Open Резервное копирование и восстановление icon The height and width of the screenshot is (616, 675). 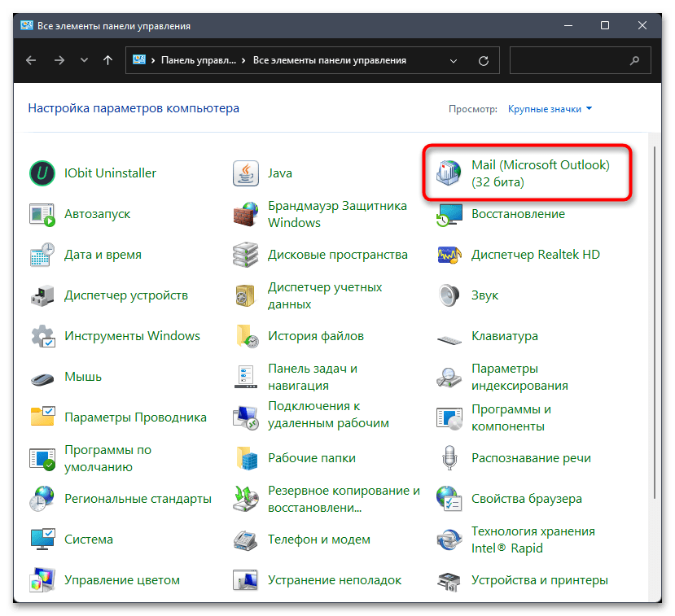coord(245,499)
